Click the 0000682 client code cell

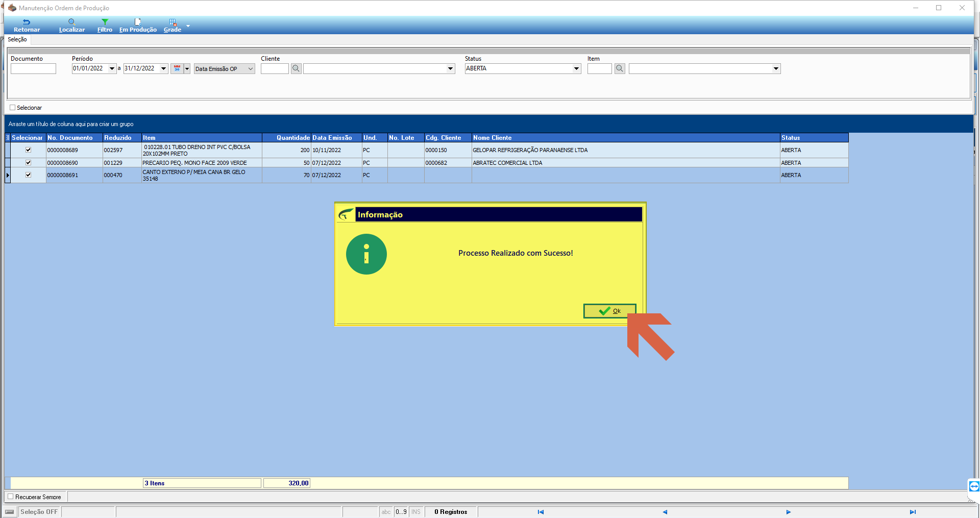point(448,163)
